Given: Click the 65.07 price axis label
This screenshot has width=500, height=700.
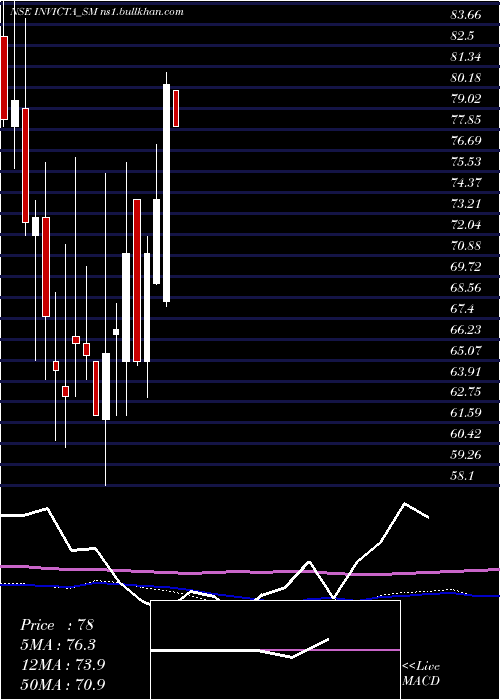Looking at the screenshot, I should tap(466, 350).
